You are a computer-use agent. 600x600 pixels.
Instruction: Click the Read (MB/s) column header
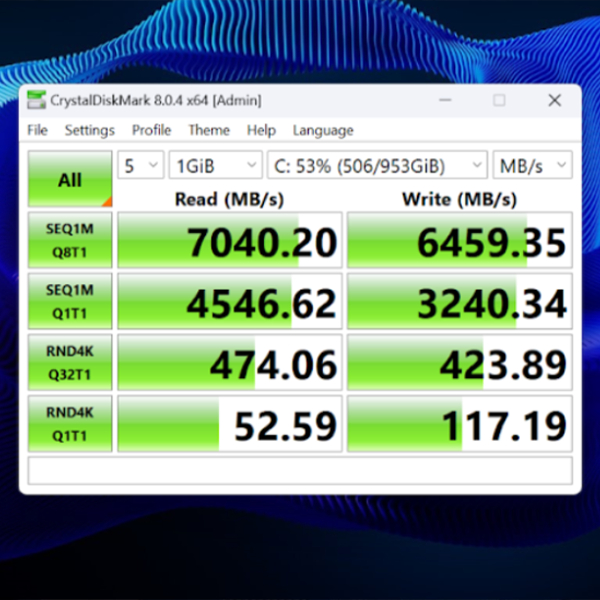pyautogui.click(x=229, y=199)
